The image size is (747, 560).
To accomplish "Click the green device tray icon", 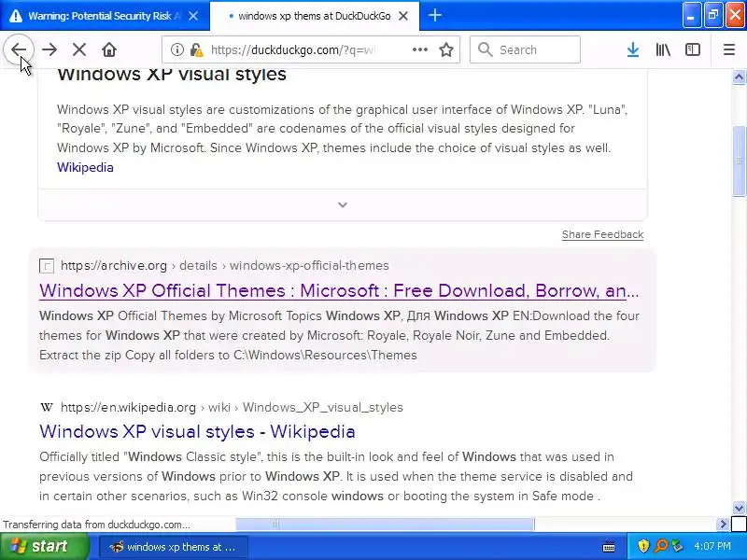I will (x=677, y=546).
